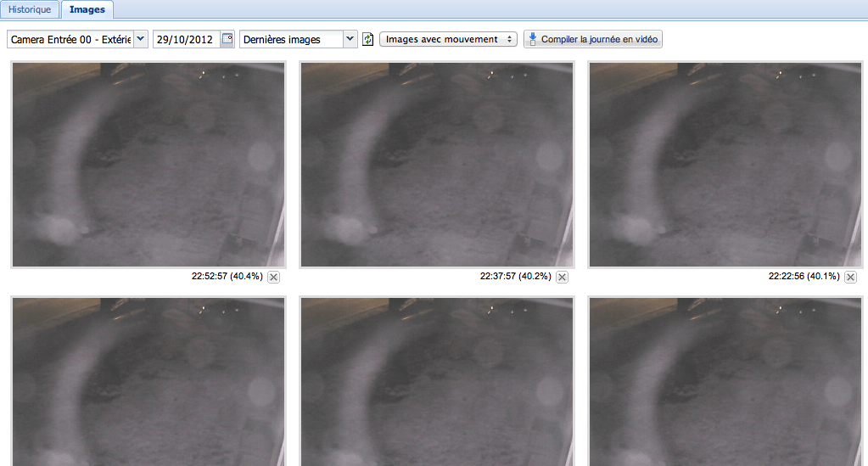Click the 22:22:56 (40.1%) timestamp label
The height and width of the screenshot is (466, 868).
(804, 276)
